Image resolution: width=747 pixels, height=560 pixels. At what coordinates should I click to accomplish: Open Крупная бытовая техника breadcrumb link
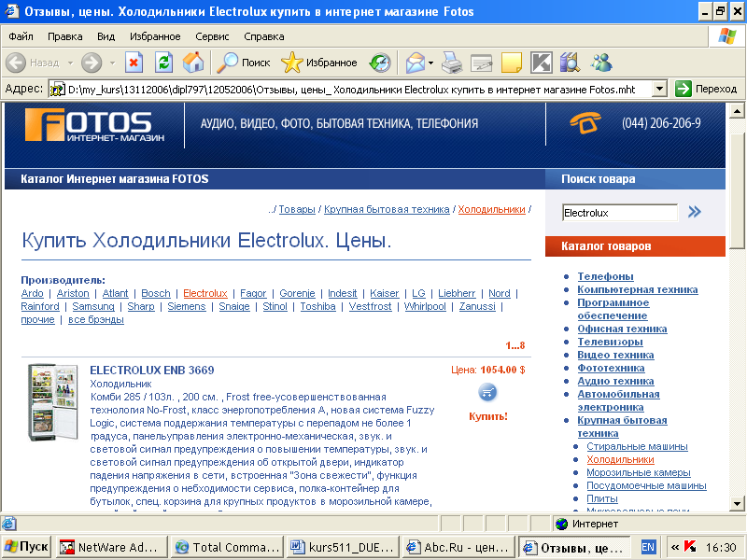(387, 209)
